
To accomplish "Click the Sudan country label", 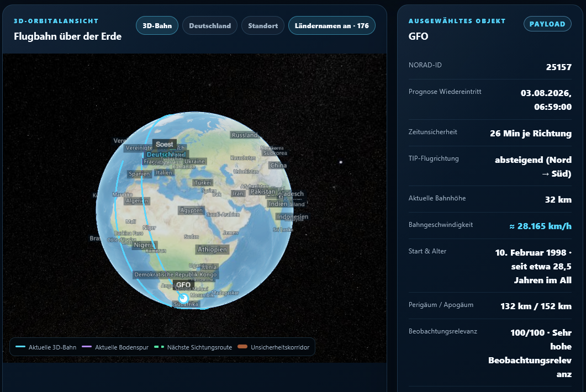I will click(191, 236).
